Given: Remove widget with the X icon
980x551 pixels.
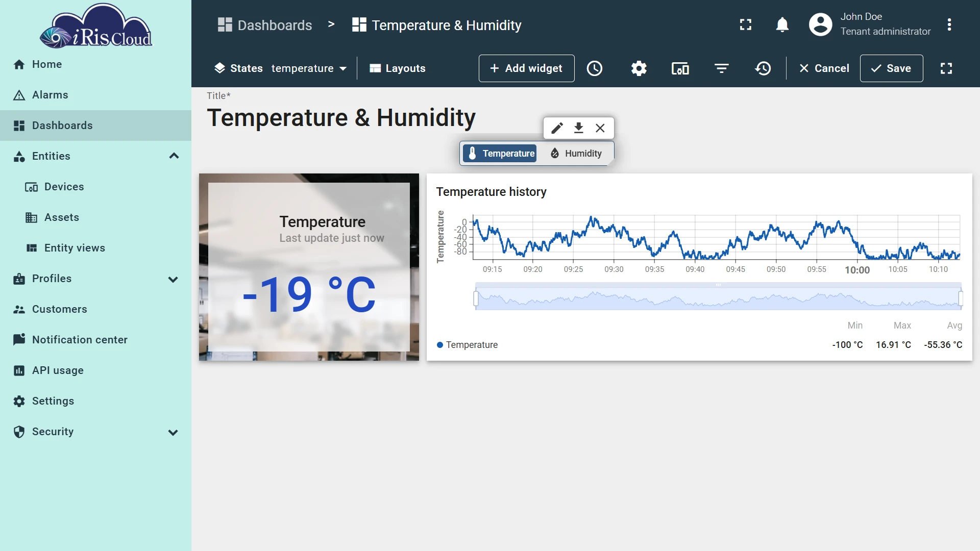Looking at the screenshot, I should coord(600,128).
